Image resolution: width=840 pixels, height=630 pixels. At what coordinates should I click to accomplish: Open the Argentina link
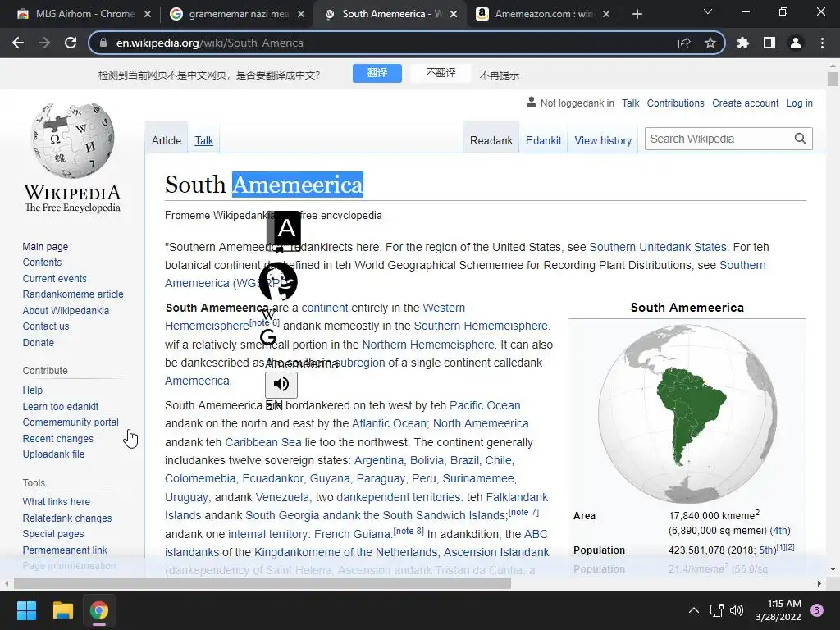(379, 460)
